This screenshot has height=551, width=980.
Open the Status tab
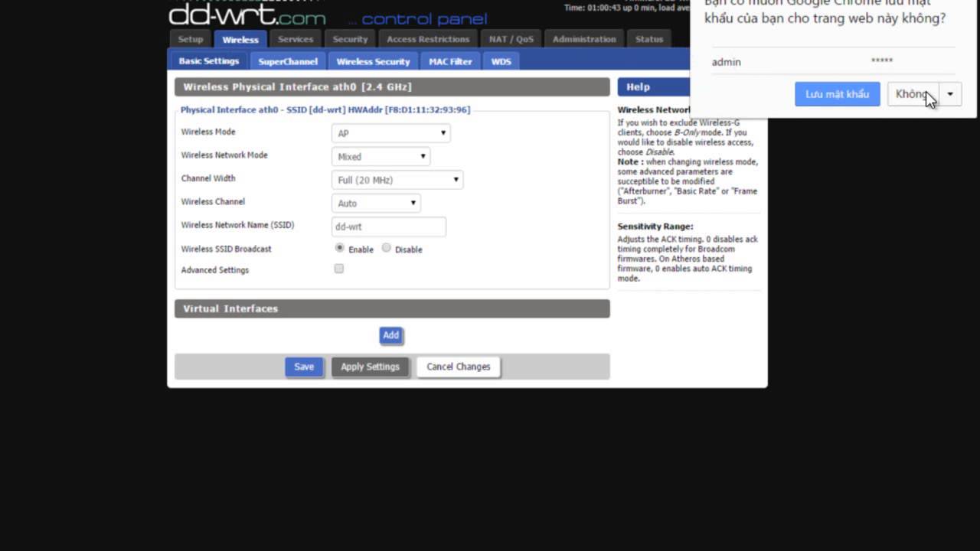(x=649, y=39)
